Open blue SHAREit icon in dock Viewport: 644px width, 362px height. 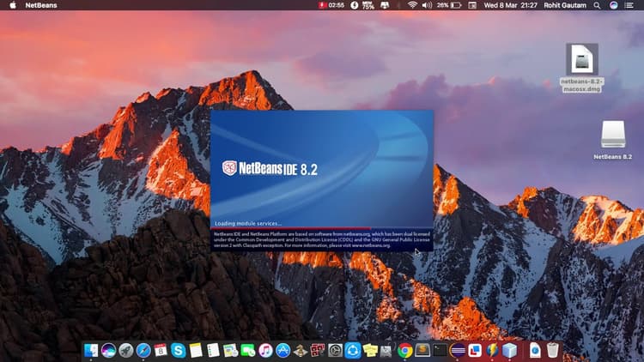pos(353,351)
